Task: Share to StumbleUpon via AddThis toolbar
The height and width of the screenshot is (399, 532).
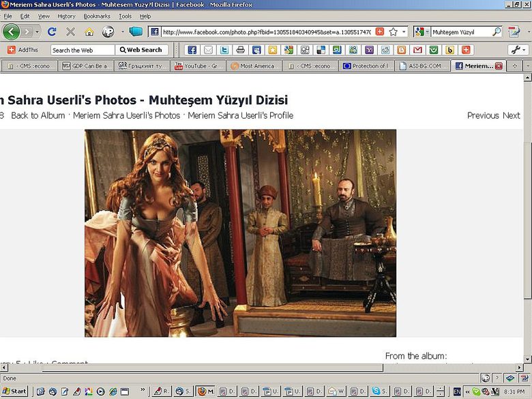Action: pyautogui.click(x=337, y=50)
